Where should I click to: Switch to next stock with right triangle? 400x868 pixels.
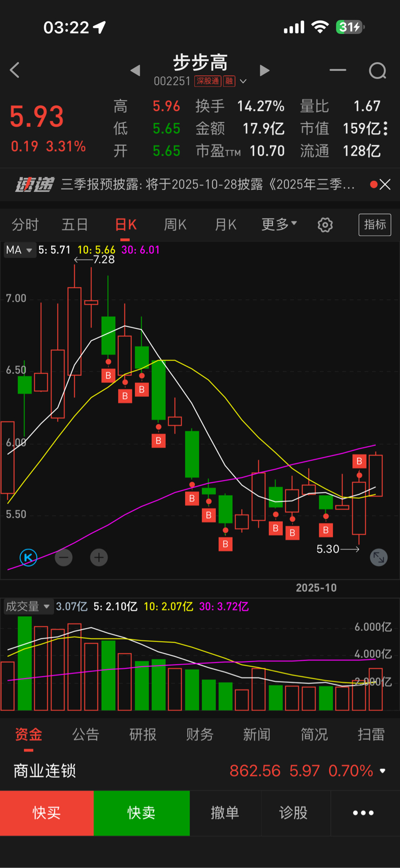(x=265, y=70)
